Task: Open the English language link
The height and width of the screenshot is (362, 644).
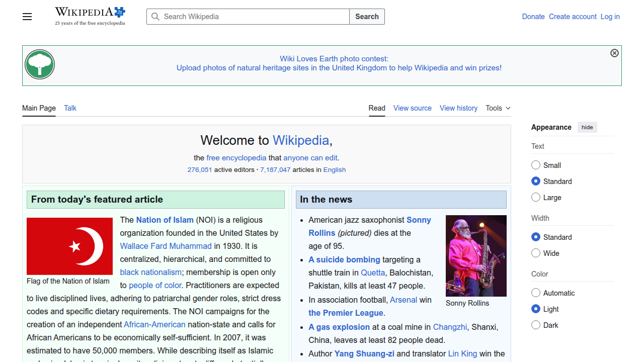Action: tap(335, 170)
